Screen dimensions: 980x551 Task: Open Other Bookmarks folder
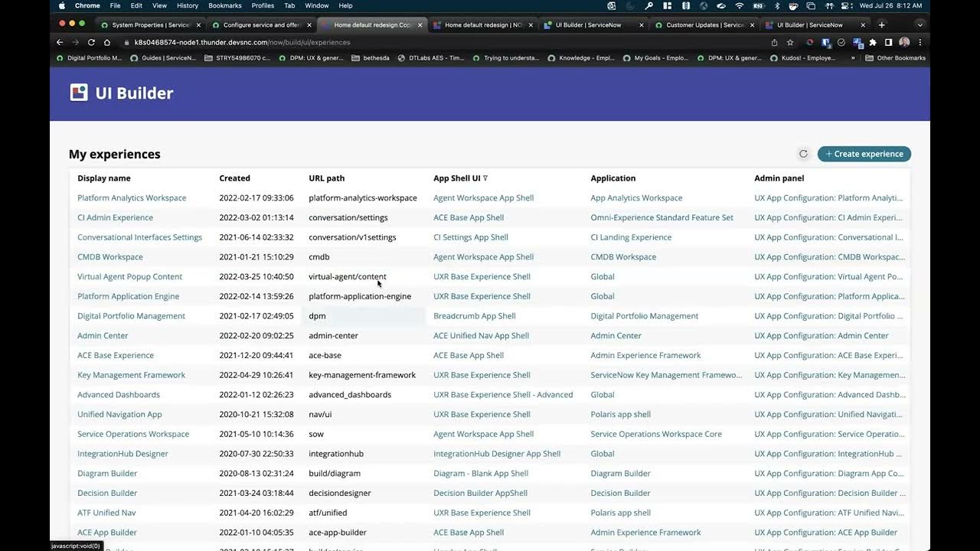pos(895,57)
